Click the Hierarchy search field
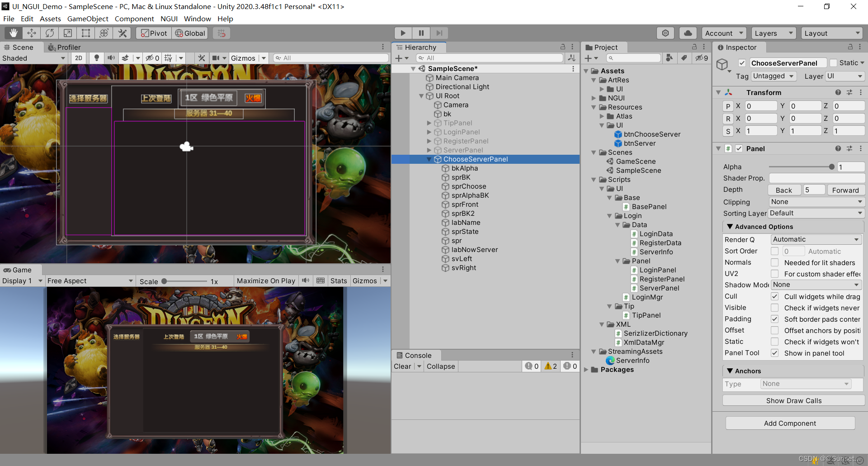 (490, 58)
